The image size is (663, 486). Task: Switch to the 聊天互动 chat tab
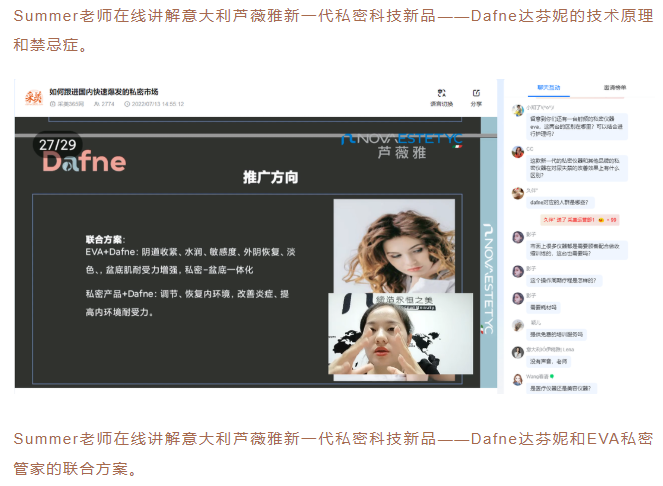pyautogui.click(x=546, y=88)
